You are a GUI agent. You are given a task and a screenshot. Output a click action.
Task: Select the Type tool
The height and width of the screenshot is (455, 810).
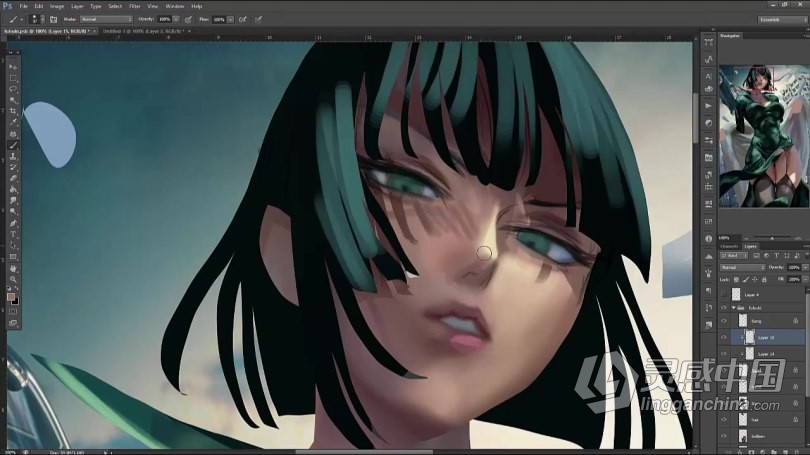click(13, 234)
